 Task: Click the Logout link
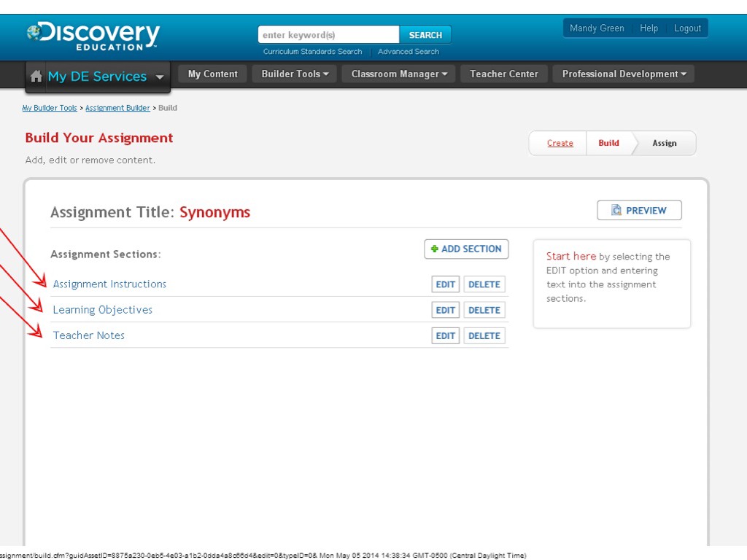tap(687, 28)
